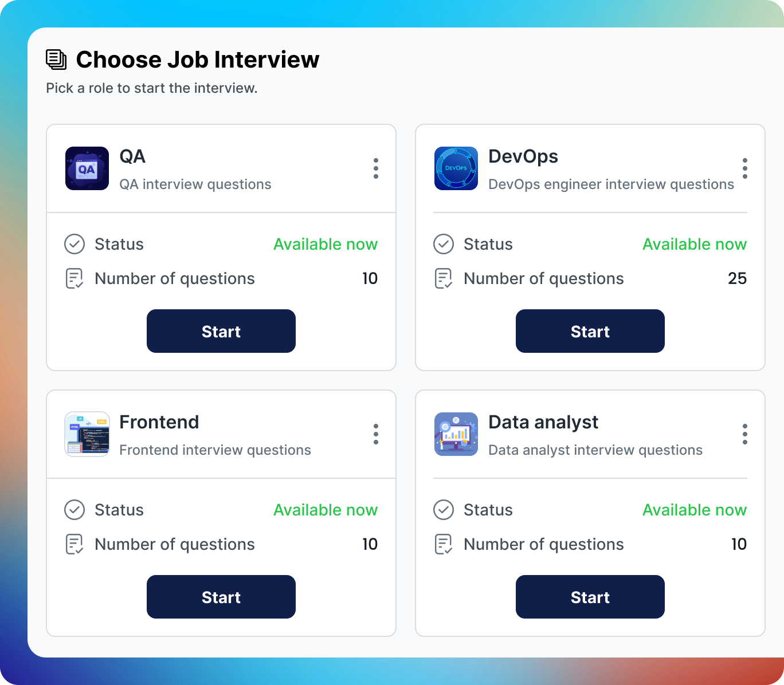Click the status checkmark icon on Frontend card
The width and height of the screenshot is (784, 685).
click(75, 510)
